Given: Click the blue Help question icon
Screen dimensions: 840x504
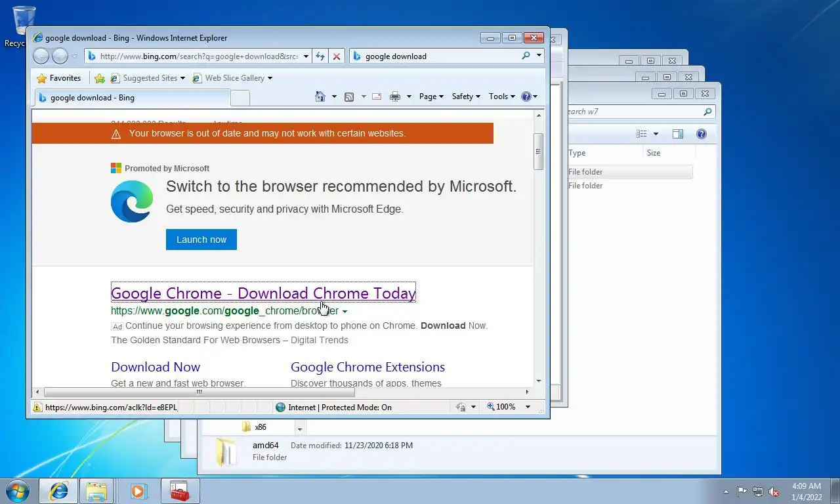Looking at the screenshot, I should point(526,96).
